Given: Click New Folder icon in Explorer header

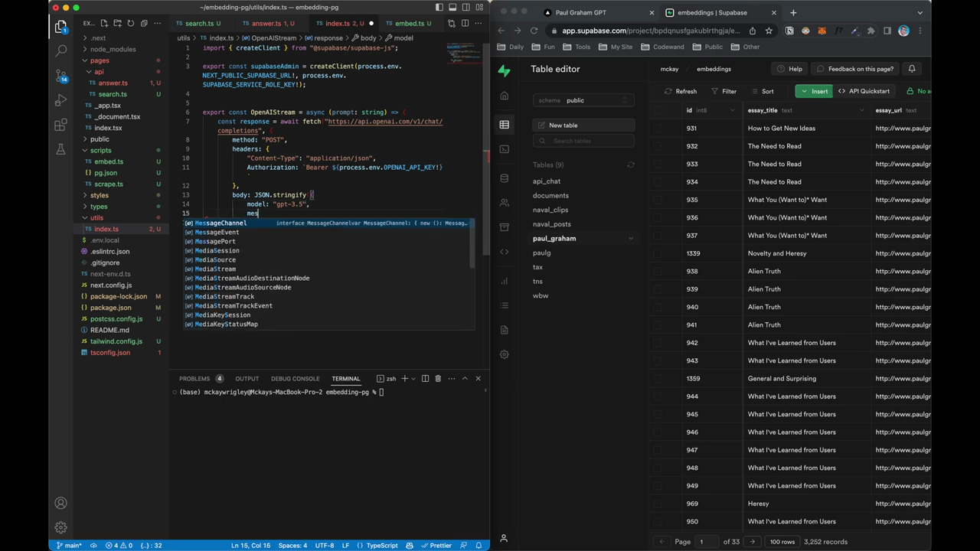Looking at the screenshot, I should click(x=119, y=24).
